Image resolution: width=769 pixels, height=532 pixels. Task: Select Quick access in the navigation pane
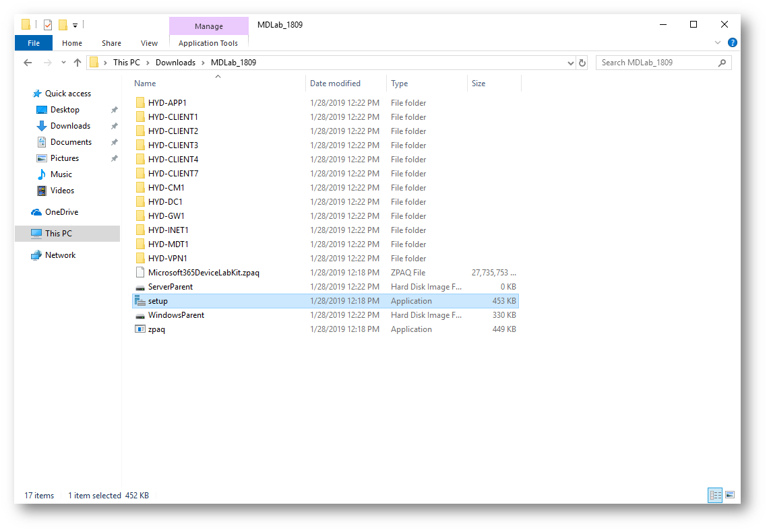pyautogui.click(x=67, y=94)
